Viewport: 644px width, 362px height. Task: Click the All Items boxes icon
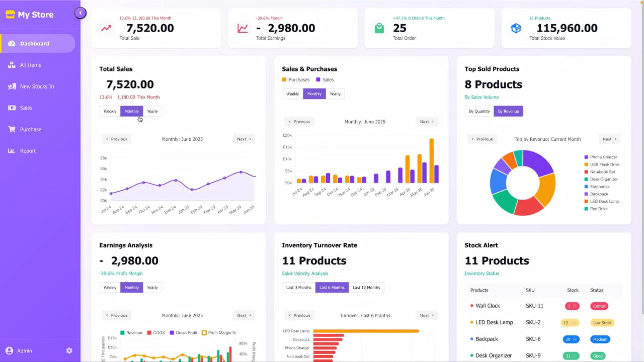12,65
